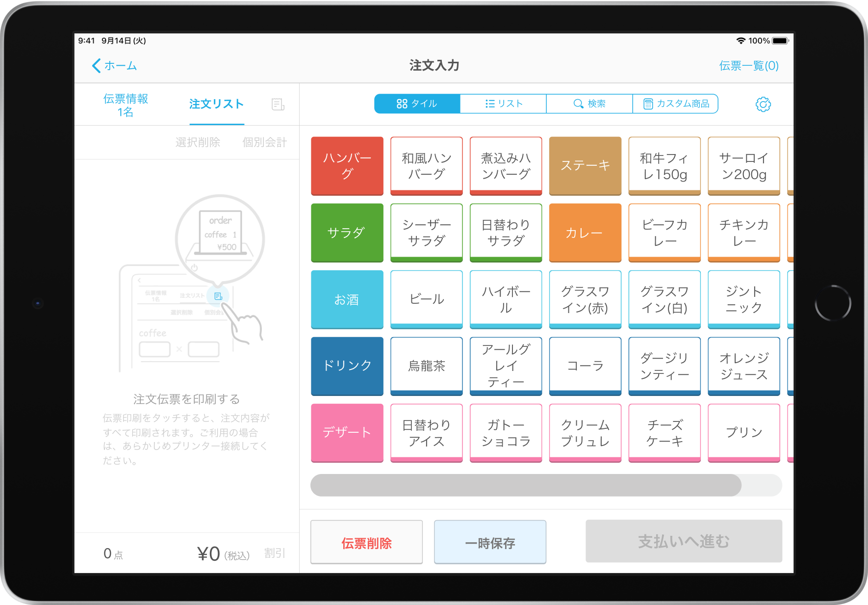Check the Wi-Fi status icon
The height and width of the screenshot is (605, 868).
(x=740, y=41)
